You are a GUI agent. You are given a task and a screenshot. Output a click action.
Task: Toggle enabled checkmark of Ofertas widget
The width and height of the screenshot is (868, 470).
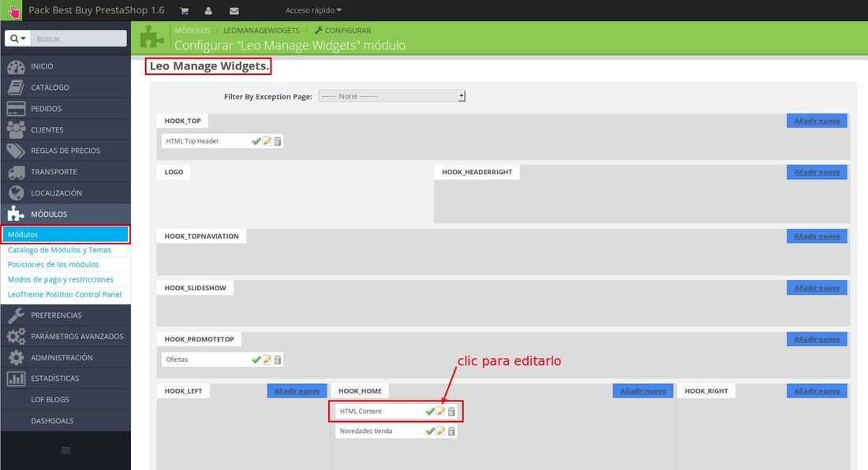pyautogui.click(x=256, y=360)
